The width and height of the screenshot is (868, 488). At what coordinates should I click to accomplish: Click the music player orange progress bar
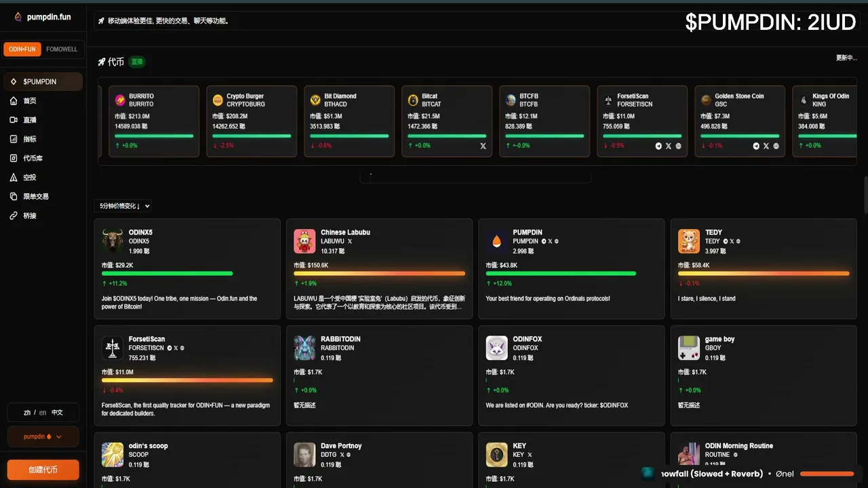[827, 474]
